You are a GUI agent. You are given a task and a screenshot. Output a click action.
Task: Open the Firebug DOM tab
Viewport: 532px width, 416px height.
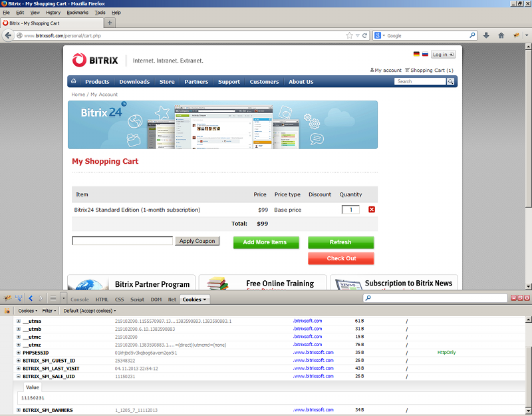point(156,300)
